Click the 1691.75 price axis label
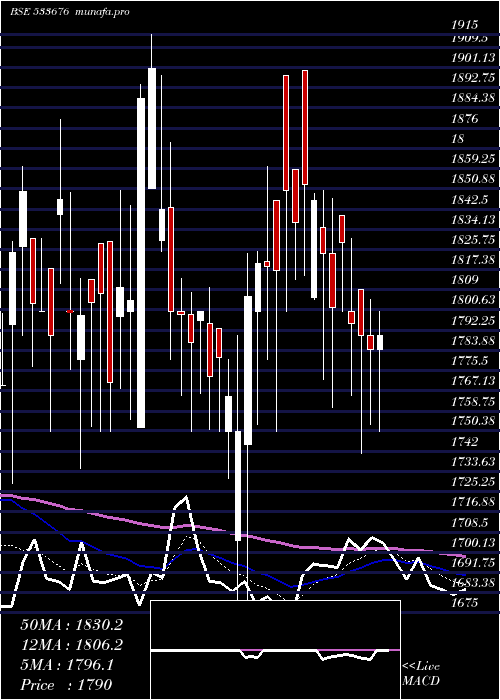Viewport: 500px width, 700px height. pos(473,563)
